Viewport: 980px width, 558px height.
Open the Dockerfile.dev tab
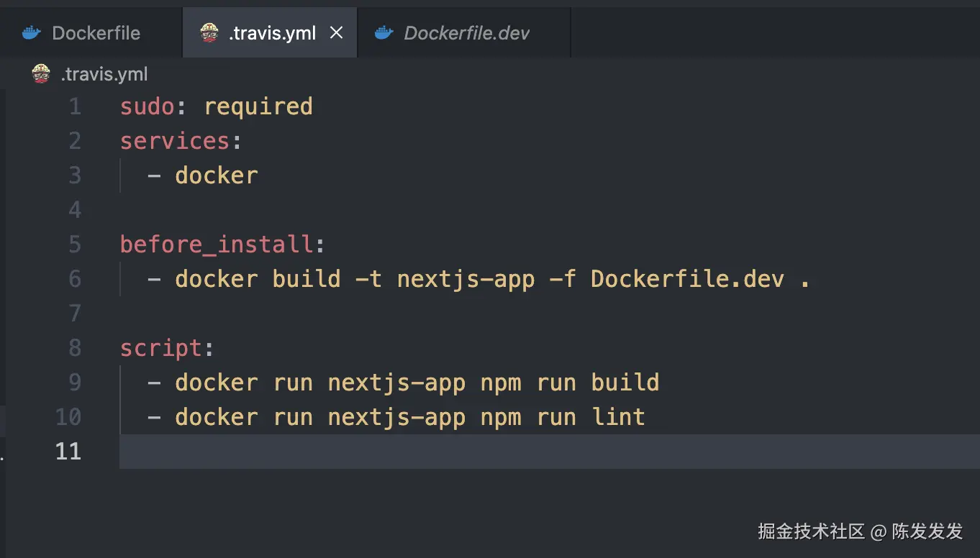pos(466,33)
